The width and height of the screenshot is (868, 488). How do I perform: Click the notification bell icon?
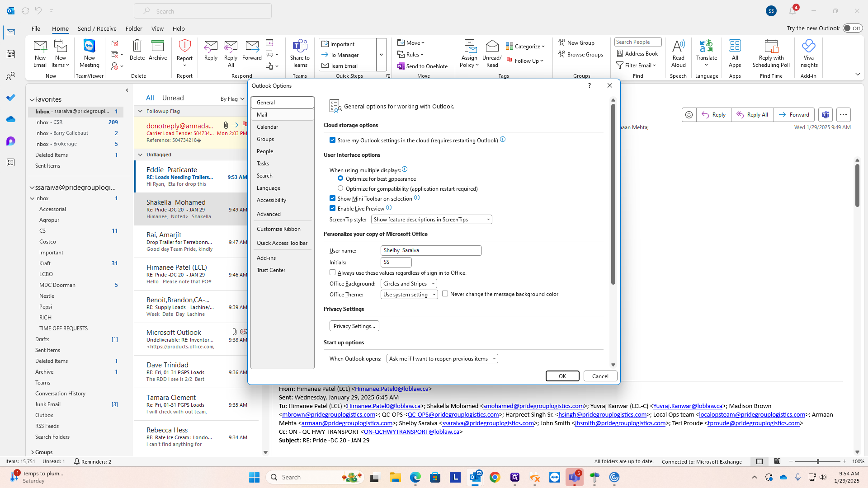coord(793,10)
